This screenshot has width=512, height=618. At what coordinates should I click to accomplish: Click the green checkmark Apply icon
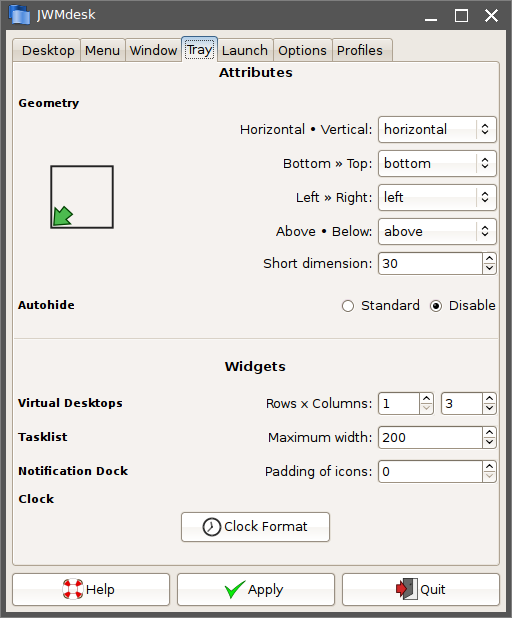coord(235,589)
